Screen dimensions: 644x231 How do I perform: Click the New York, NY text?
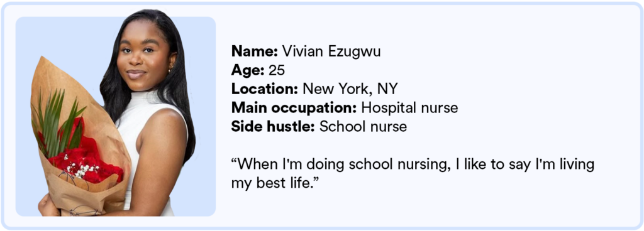350,89
